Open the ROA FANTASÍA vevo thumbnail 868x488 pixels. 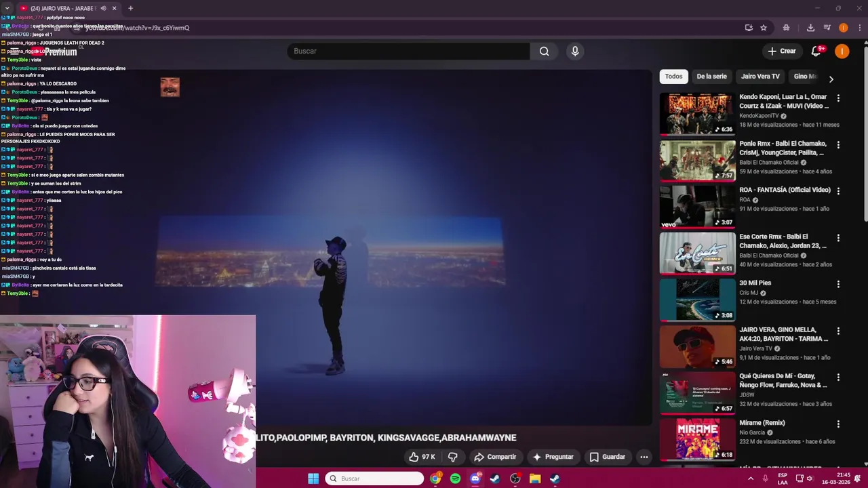697,207
